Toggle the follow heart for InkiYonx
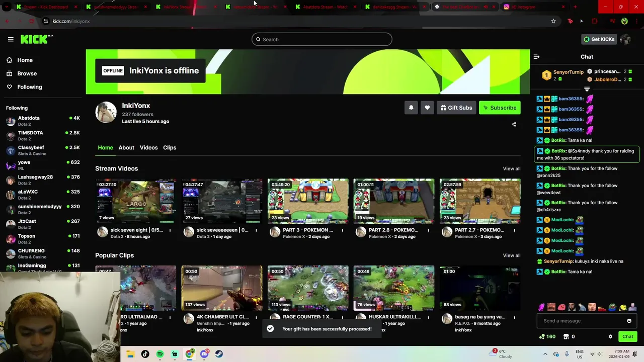Viewport: 644px width, 362px height. (x=427, y=108)
